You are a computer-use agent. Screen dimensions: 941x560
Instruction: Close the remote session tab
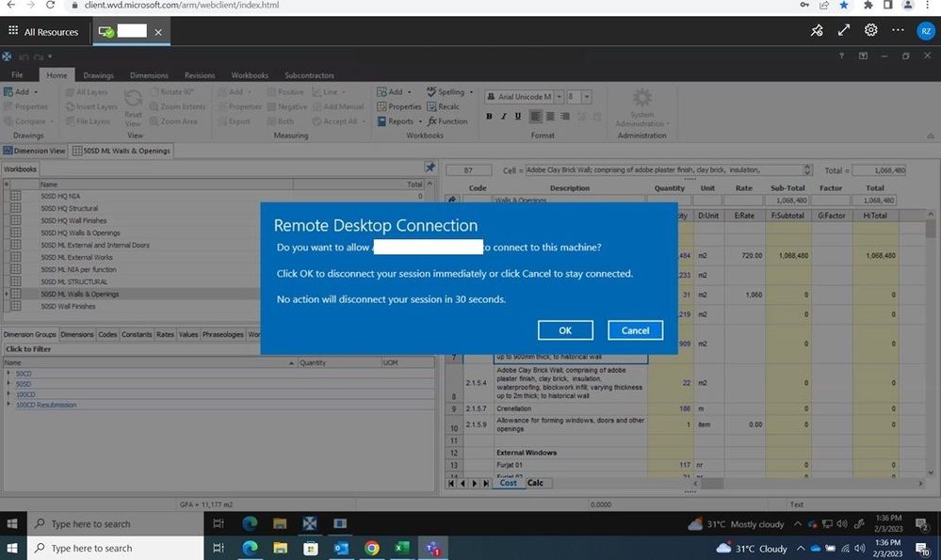158,32
